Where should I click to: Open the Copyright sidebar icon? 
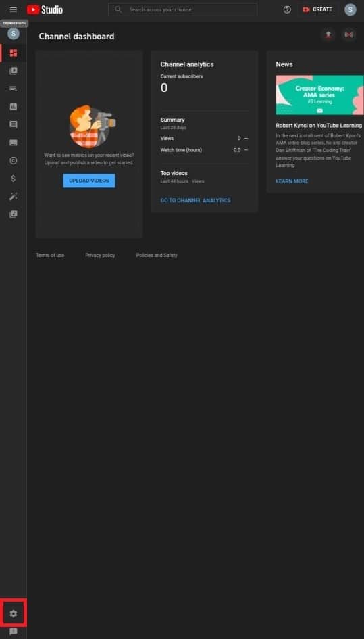14,160
